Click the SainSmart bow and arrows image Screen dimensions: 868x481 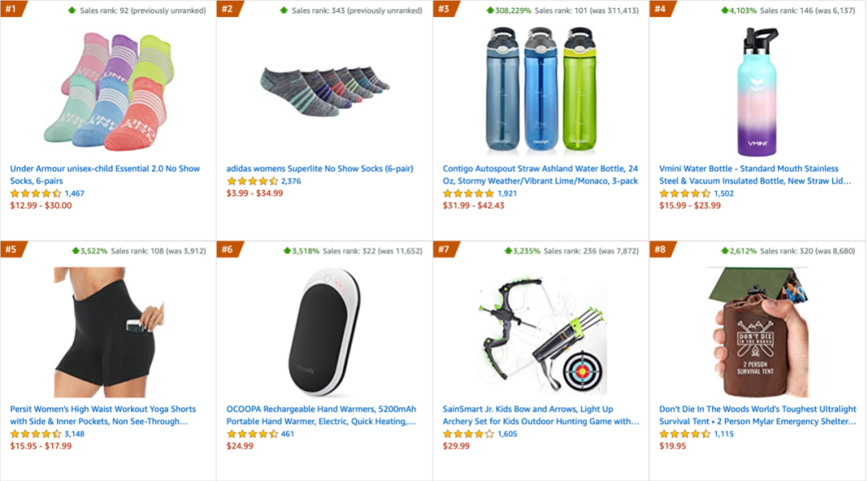point(541,333)
